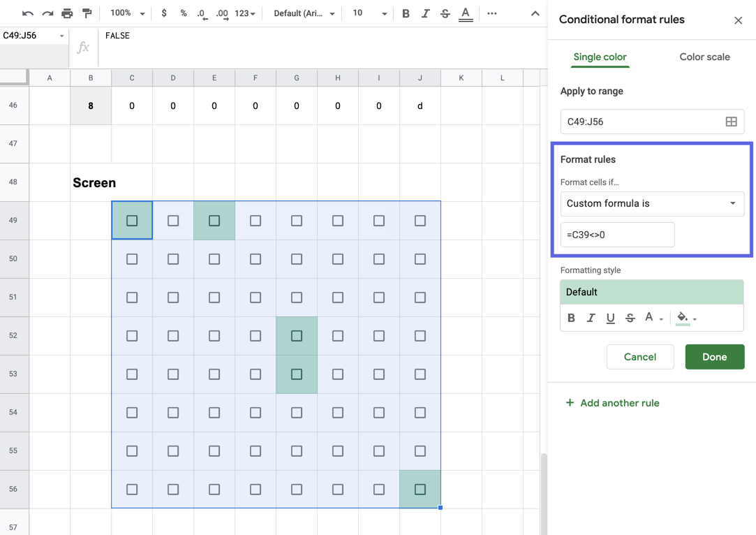The image size is (756, 535).
Task: Open the select data range grid icon
Action: click(731, 122)
